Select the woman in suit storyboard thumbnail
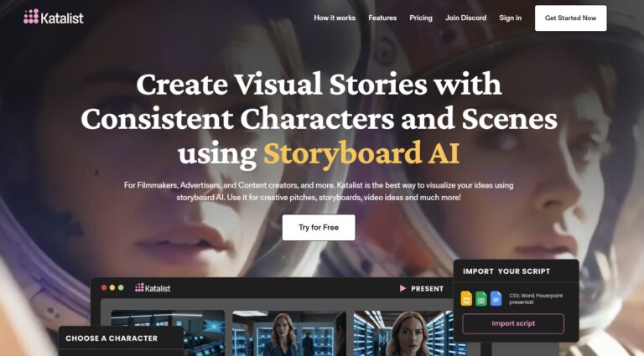644x356 pixels. [288, 333]
